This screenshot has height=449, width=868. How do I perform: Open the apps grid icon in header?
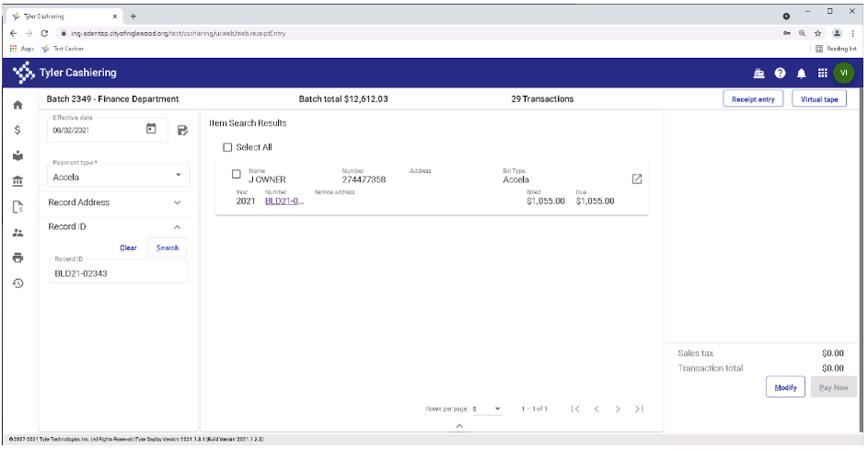point(823,73)
